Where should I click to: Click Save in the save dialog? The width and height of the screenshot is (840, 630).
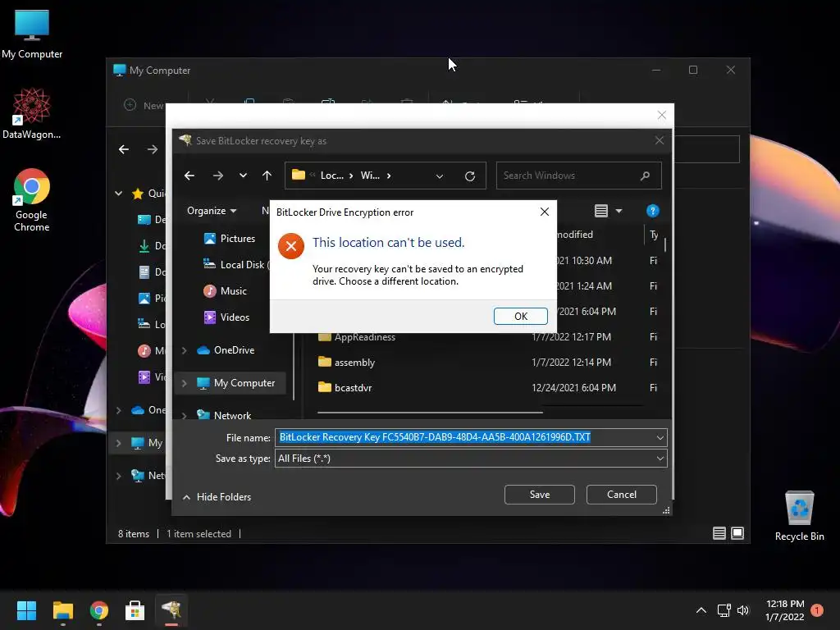(540, 495)
